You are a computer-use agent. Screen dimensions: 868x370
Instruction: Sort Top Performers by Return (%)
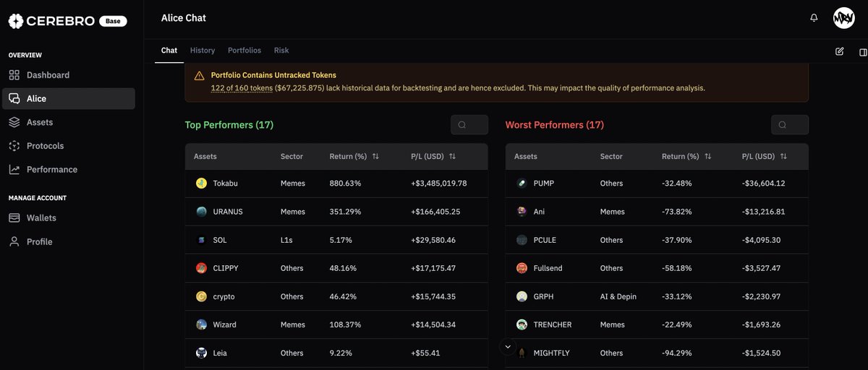[375, 156]
